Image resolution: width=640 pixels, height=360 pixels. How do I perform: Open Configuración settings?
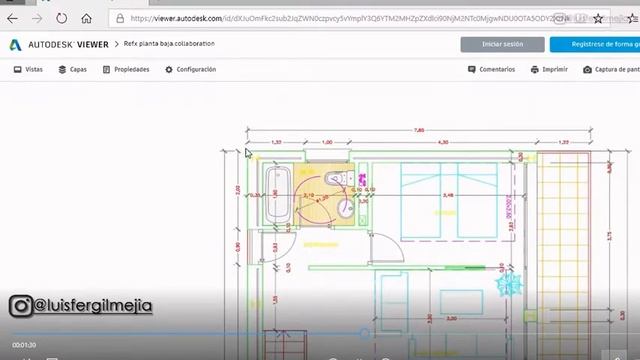point(191,69)
